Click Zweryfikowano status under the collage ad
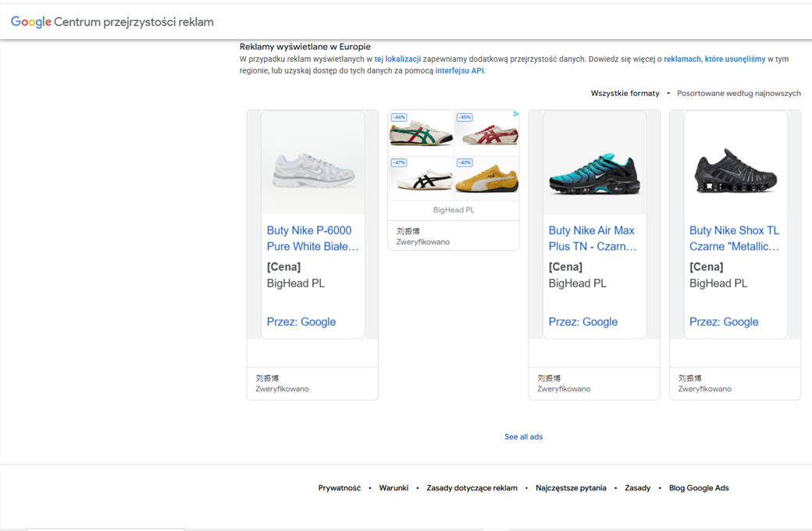The image size is (812, 531). pyautogui.click(x=423, y=242)
